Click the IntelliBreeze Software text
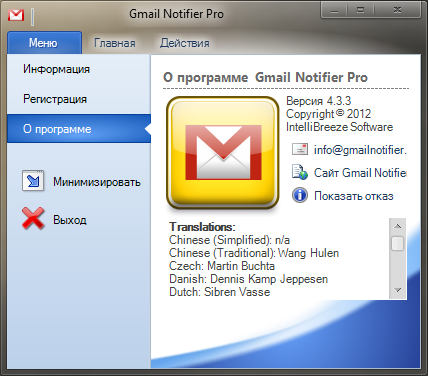The width and height of the screenshot is (428, 376). tap(339, 127)
